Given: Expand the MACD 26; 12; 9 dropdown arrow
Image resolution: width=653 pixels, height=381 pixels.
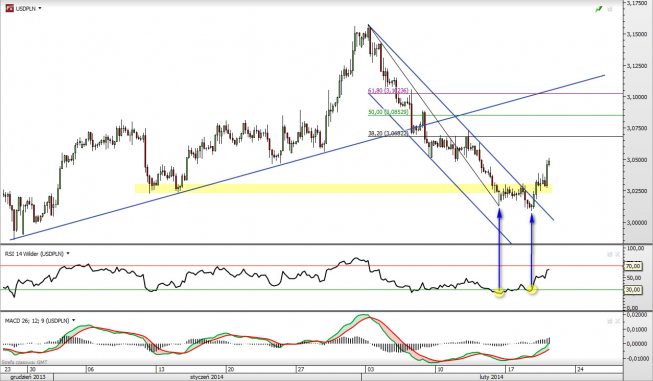Looking at the screenshot, I should [x=74, y=321].
